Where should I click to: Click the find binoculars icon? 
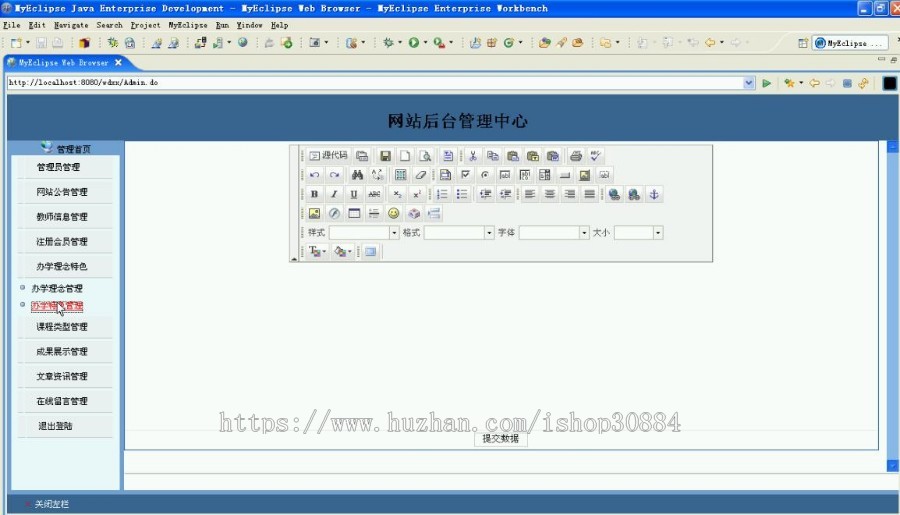(357, 175)
